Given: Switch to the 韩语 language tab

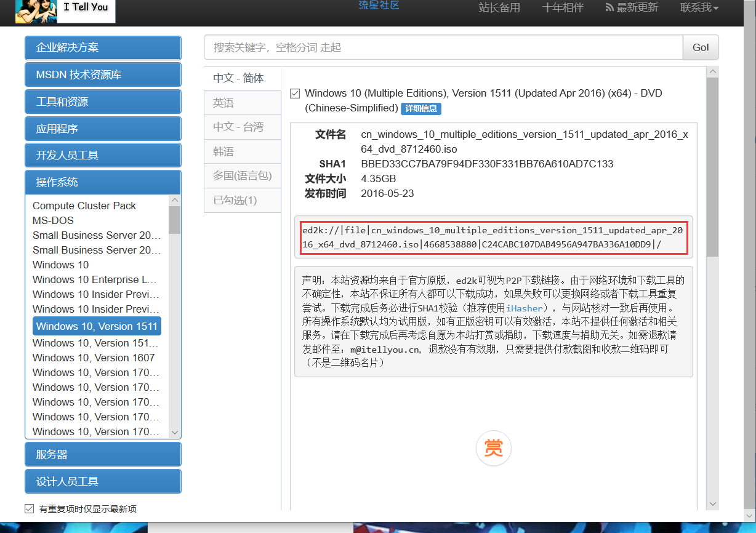Looking at the screenshot, I should (242, 151).
